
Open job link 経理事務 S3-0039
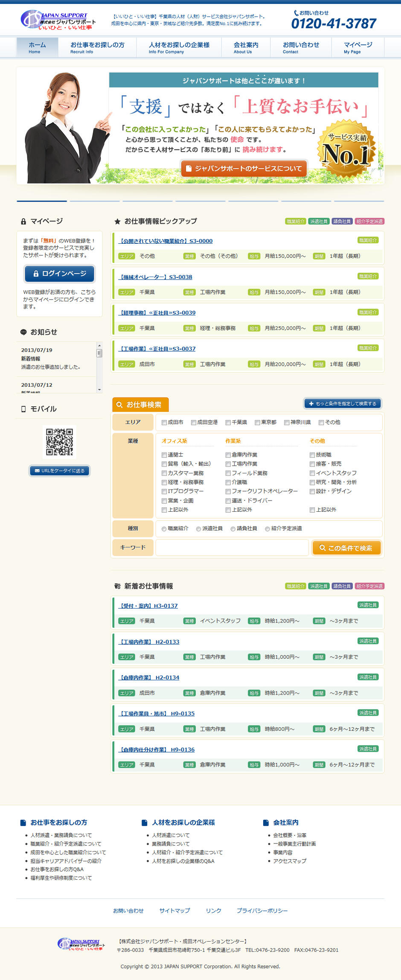(x=157, y=313)
